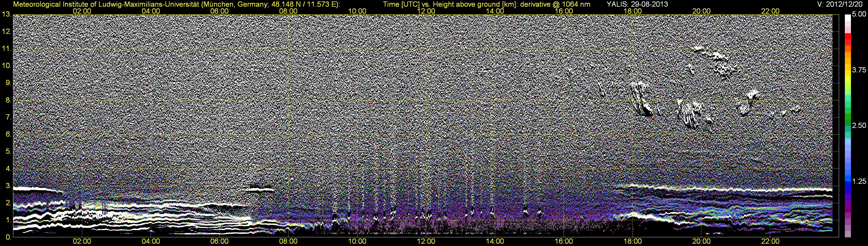The height and width of the screenshot is (246, 868).
Task: Click the 10:00 label on the top time axis
Action: 357,11
